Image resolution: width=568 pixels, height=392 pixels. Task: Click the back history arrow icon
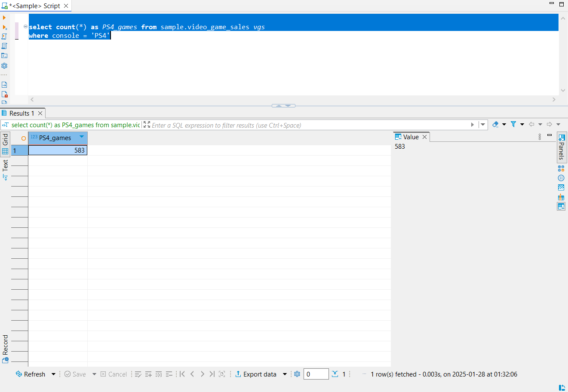pos(531,124)
